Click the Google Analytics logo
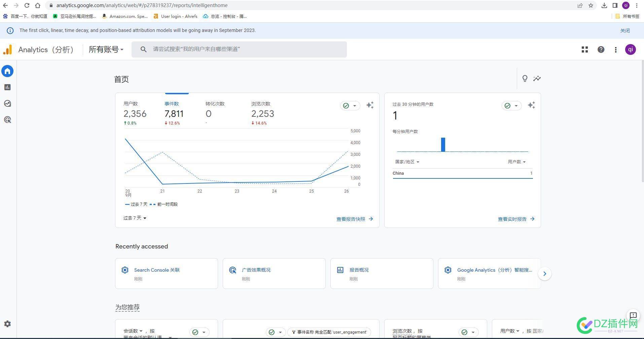The width and height of the screenshot is (644, 339). coord(7,49)
